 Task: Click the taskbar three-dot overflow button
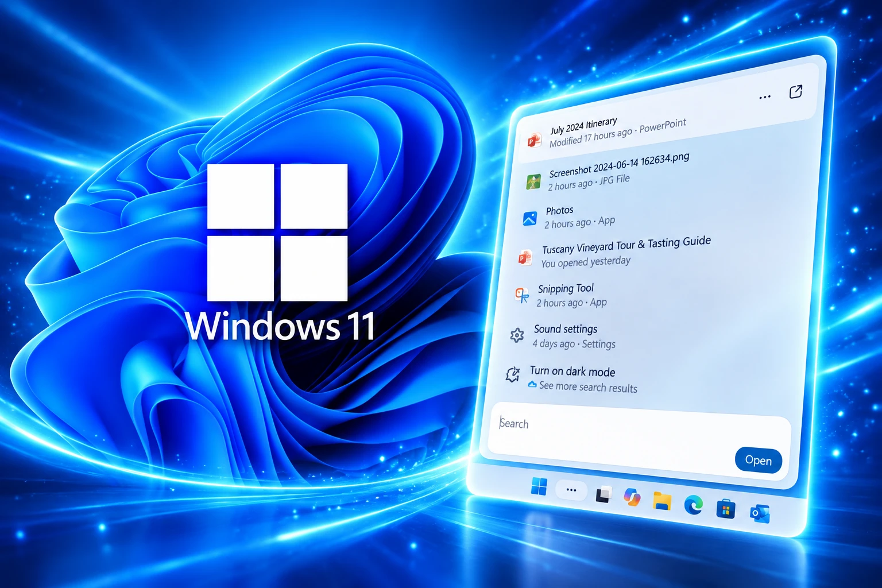click(x=571, y=490)
